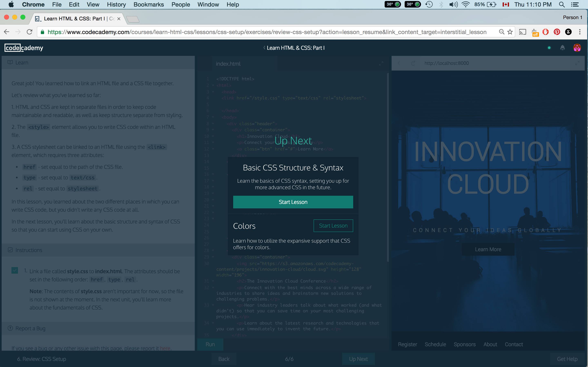Start the Basic CSS Structure lesson

point(293,202)
